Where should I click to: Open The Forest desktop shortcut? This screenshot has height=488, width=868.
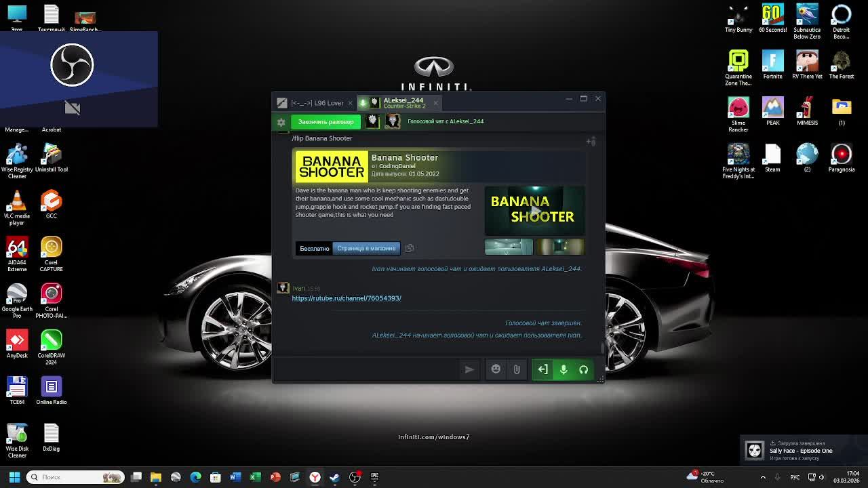pyautogui.click(x=841, y=65)
